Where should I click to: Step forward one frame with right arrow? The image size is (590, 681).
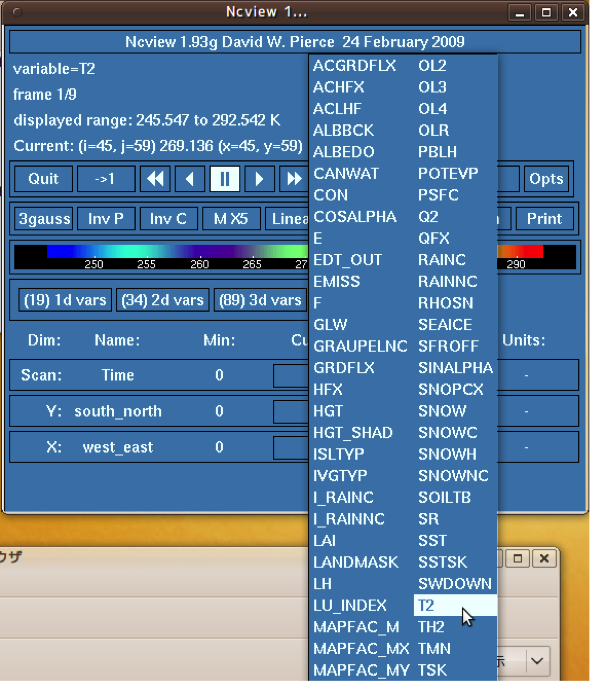click(x=259, y=179)
